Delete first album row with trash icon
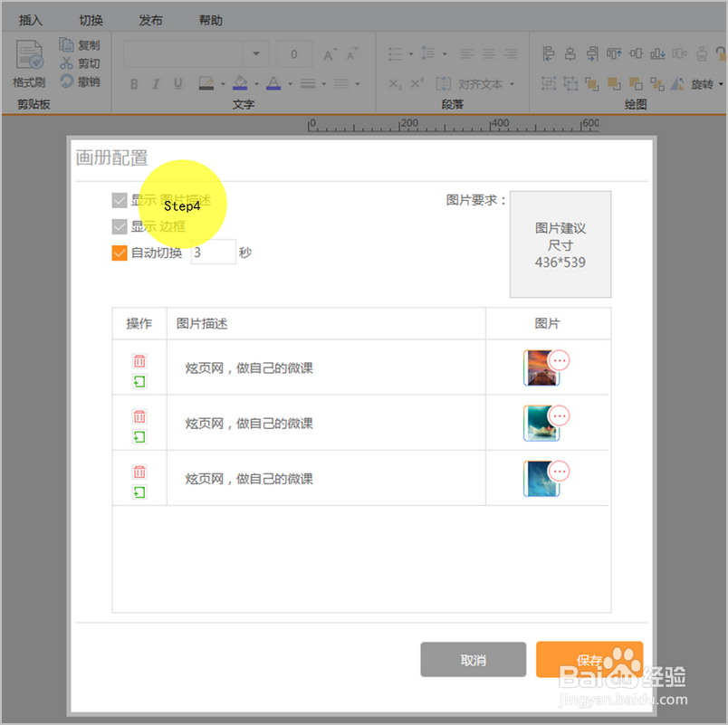The image size is (728, 725). click(139, 360)
